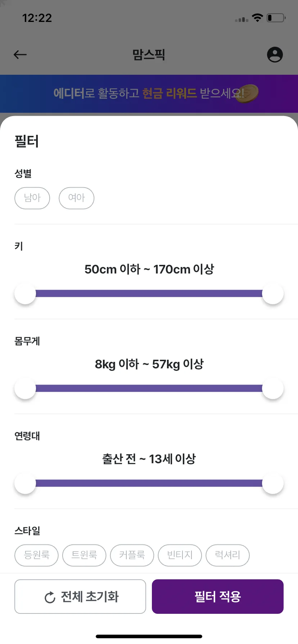Select the 럭셔리 style chip

(x=227, y=555)
